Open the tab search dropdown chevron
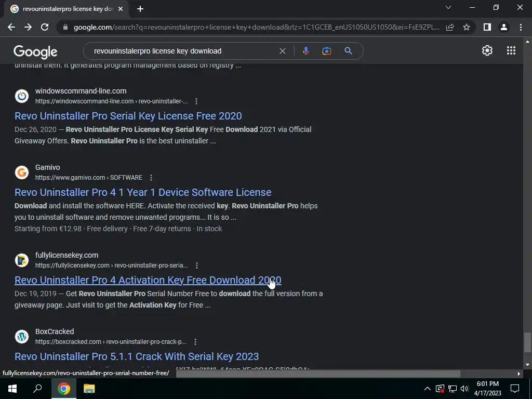 click(448, 7)
